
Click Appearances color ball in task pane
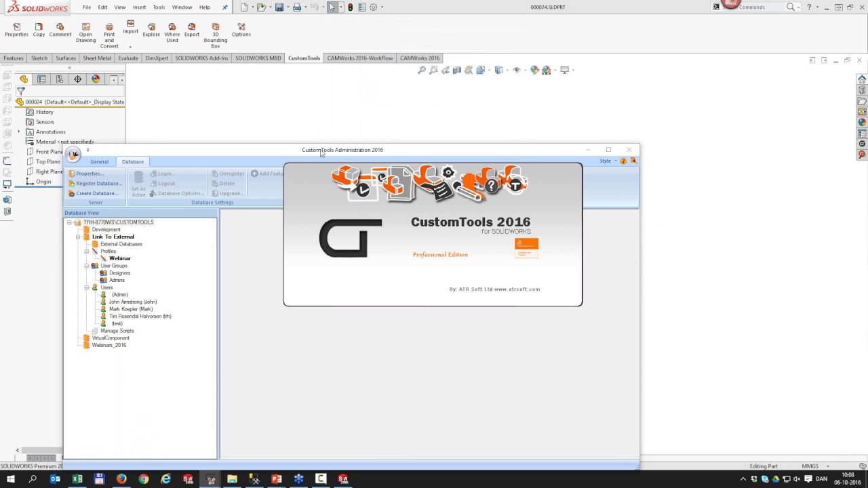point(862,123)
